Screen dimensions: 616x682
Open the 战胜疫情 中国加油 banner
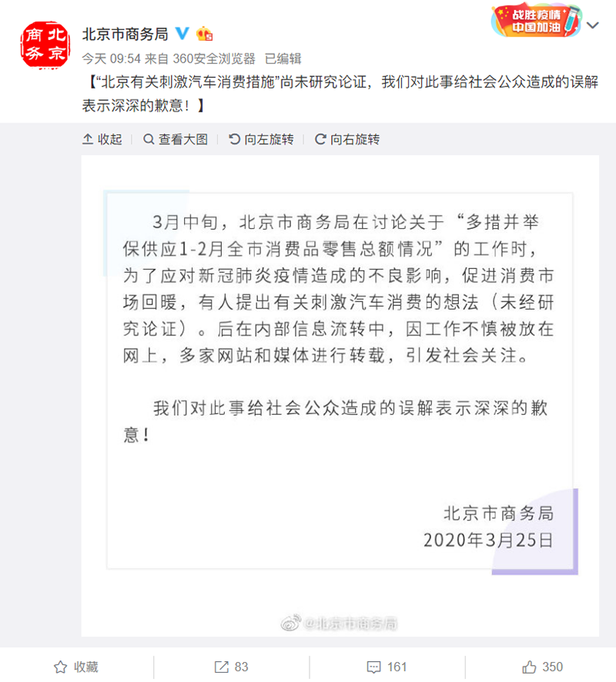[536, 21]
